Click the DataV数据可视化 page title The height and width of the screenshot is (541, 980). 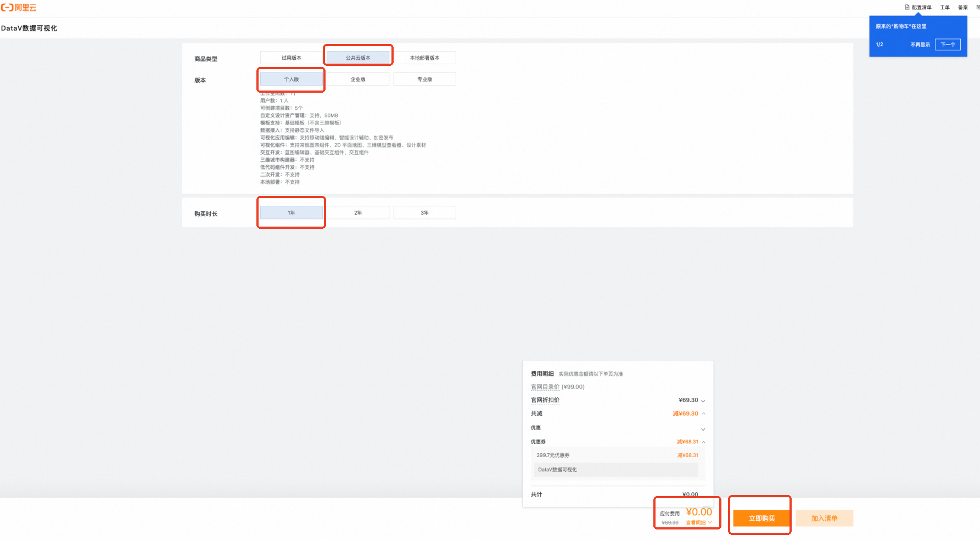click(29, 28)
